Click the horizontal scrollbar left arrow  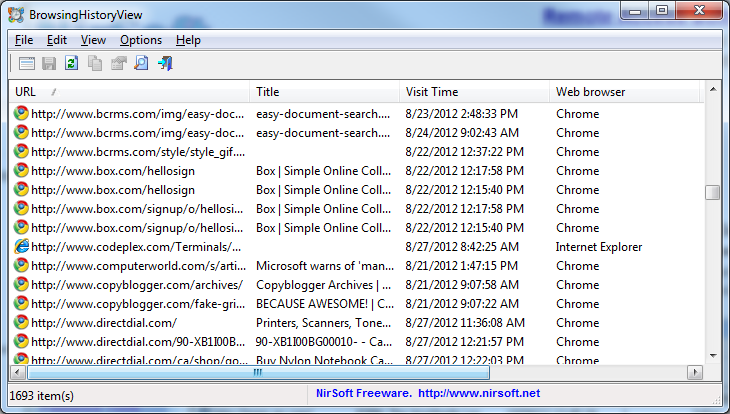(18, 372)
